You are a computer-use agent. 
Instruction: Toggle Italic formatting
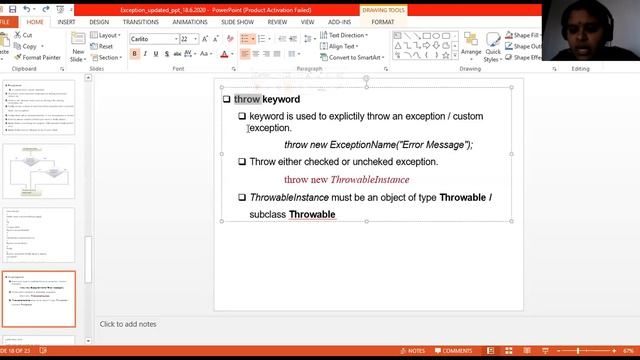tap(145, 53)
